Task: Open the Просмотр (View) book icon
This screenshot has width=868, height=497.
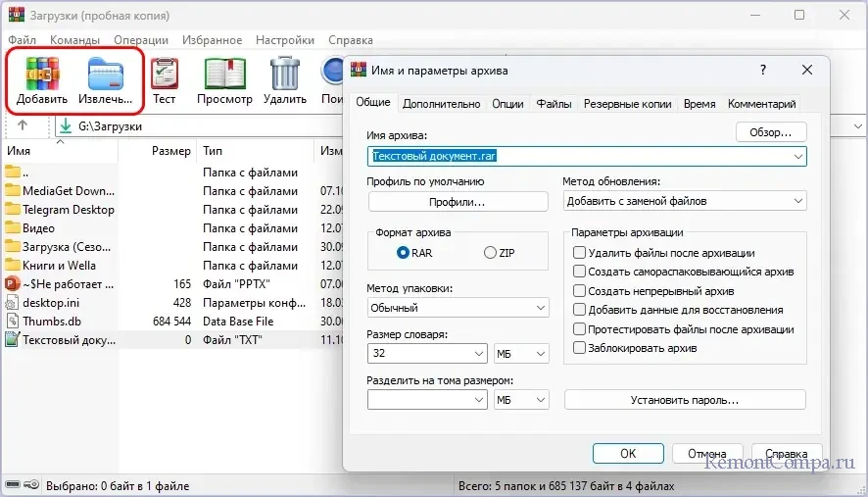Action: tap(224, 76)
